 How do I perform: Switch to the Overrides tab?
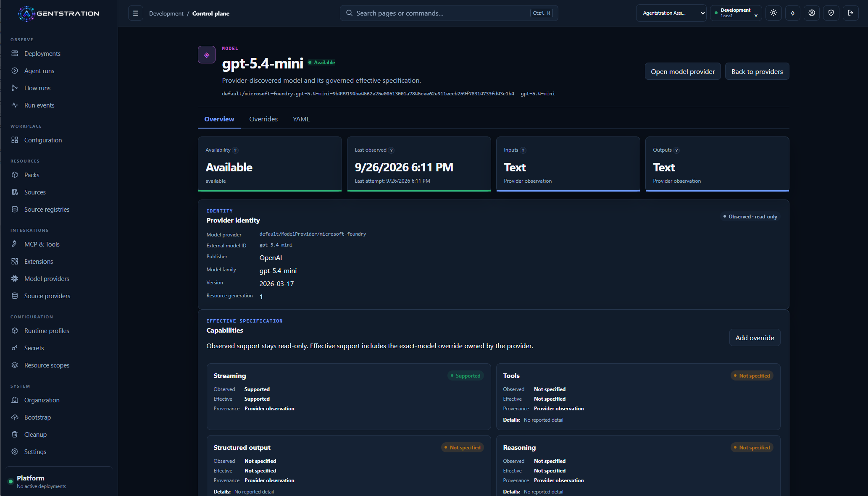point(263,119)
